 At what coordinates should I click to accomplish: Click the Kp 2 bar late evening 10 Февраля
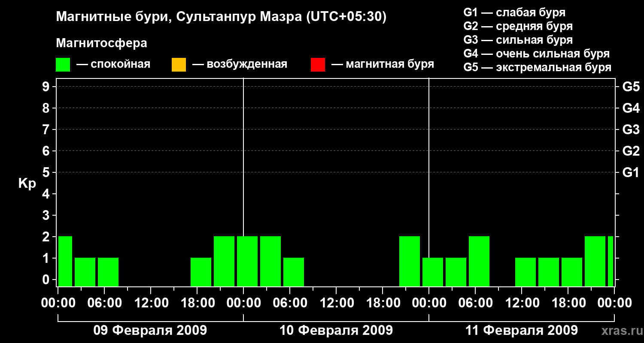coord(410,261)
